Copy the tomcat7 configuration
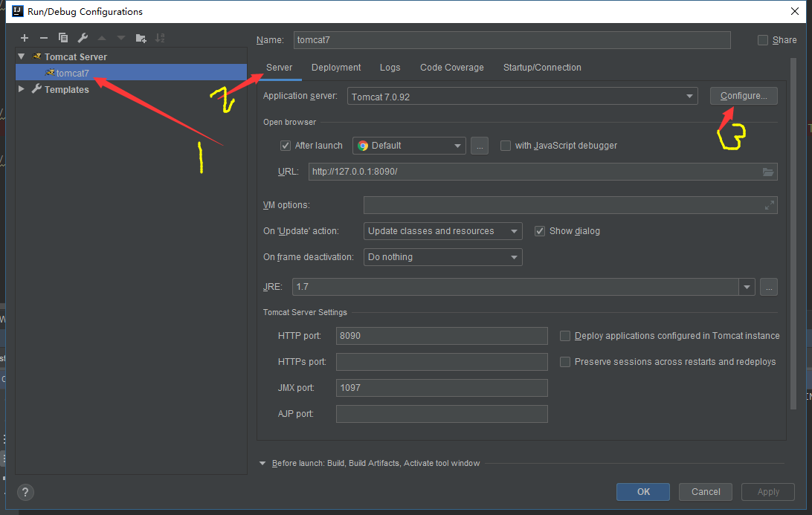 tap(62, 38)
